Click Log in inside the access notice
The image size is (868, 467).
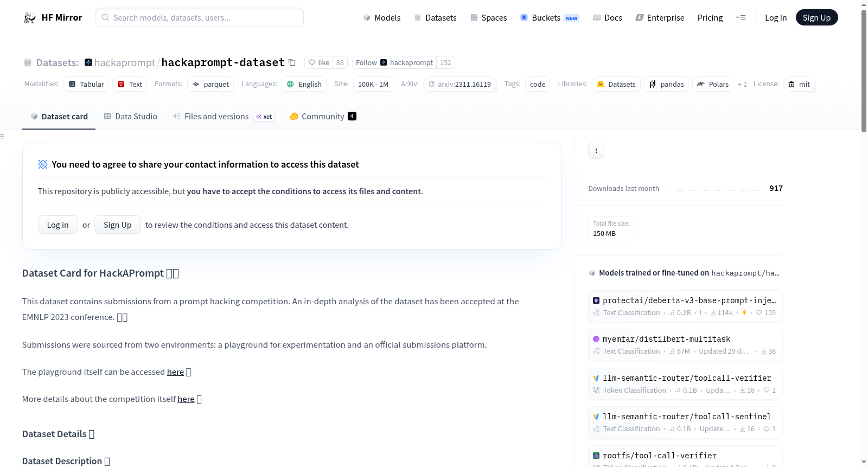tap(58, 225)
